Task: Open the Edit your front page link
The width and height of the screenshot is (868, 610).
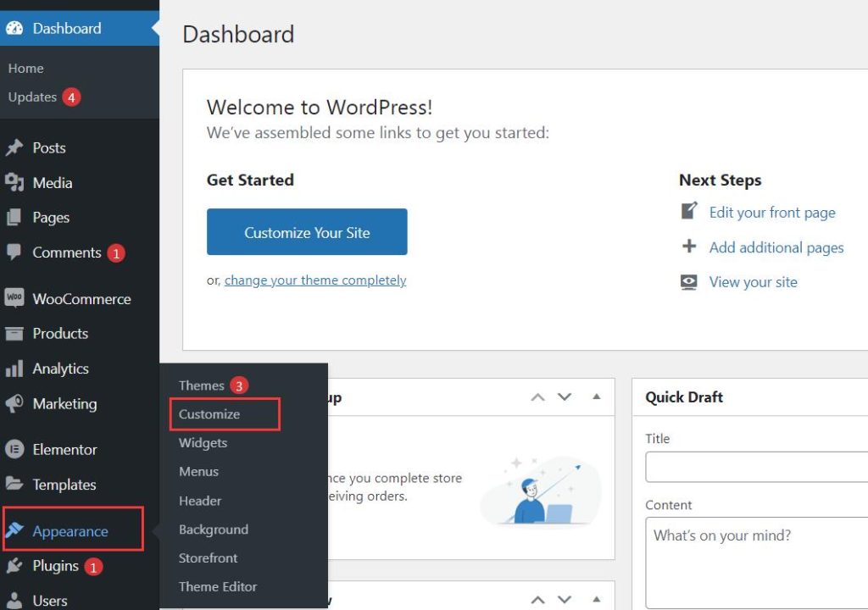Action: [772, 213]
